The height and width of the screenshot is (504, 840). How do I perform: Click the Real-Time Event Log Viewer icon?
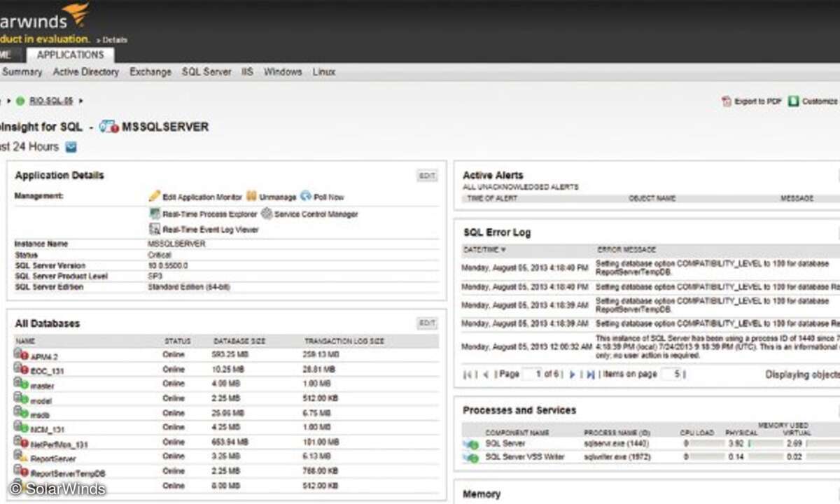[155, 229]
